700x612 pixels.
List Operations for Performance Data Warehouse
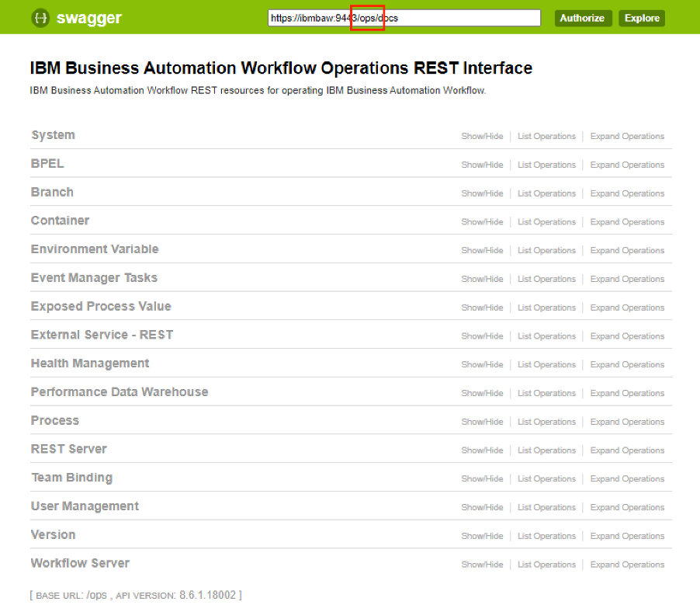coord(547,394)
